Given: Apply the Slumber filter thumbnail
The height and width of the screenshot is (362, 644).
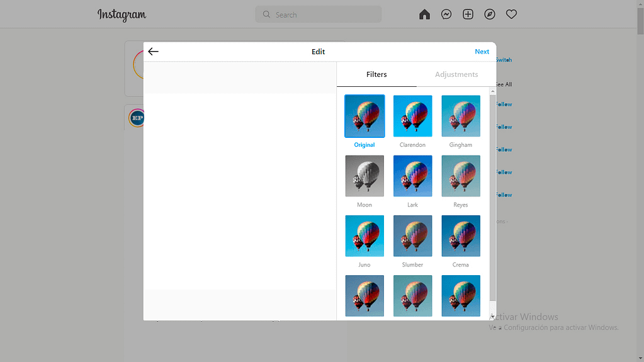Looking at the screenshot, I should (x=413, y=236).
